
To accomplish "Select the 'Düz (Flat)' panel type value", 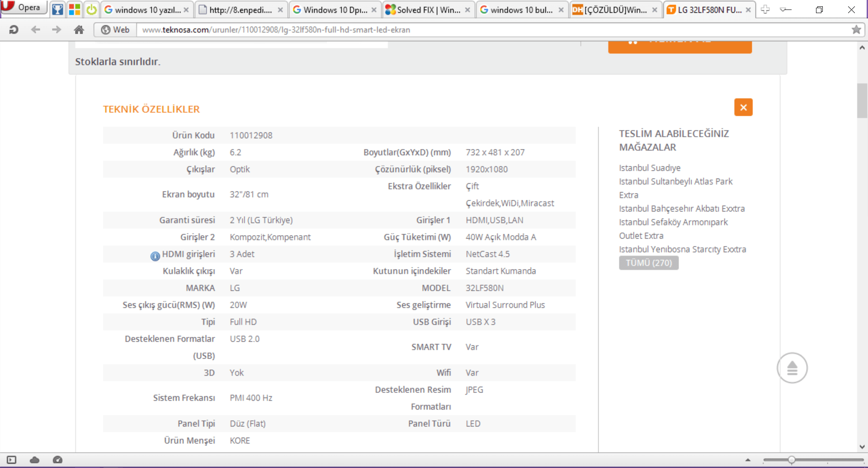I will [x=247, y=424].
